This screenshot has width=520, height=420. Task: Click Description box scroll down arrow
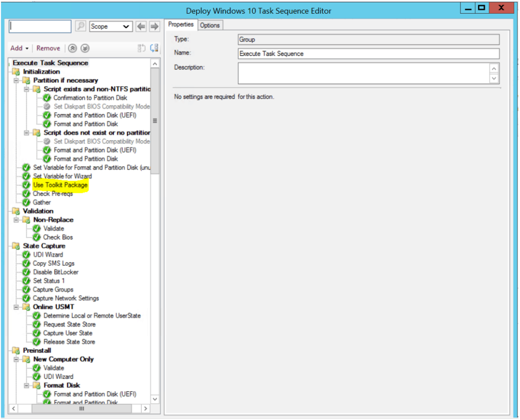(494, 79)
